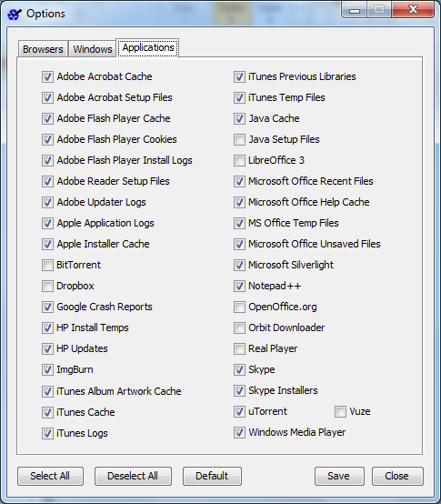This screenshot has width=441, height=504.
Task: Toggle the iTunes Cache checkbox
Action: pos(47,413)
